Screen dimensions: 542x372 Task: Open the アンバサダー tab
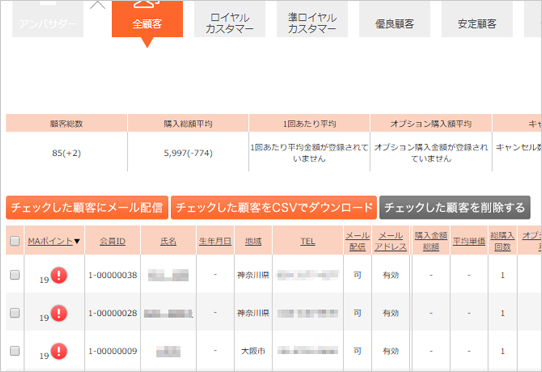point(48,19)
